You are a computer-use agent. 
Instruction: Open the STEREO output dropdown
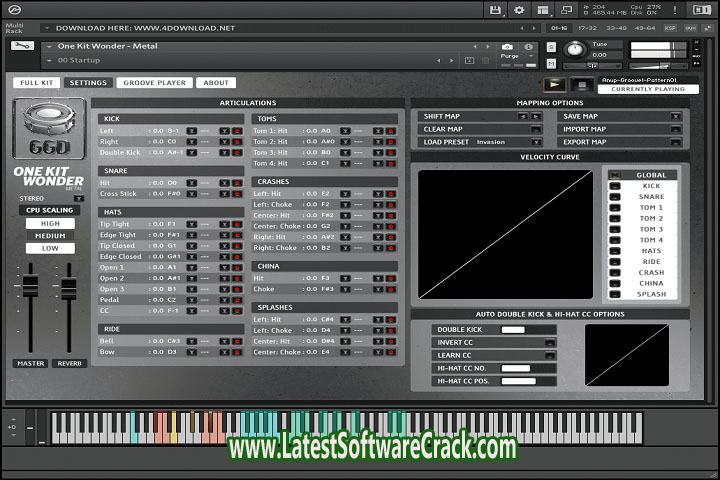click(x=79, y=198)
